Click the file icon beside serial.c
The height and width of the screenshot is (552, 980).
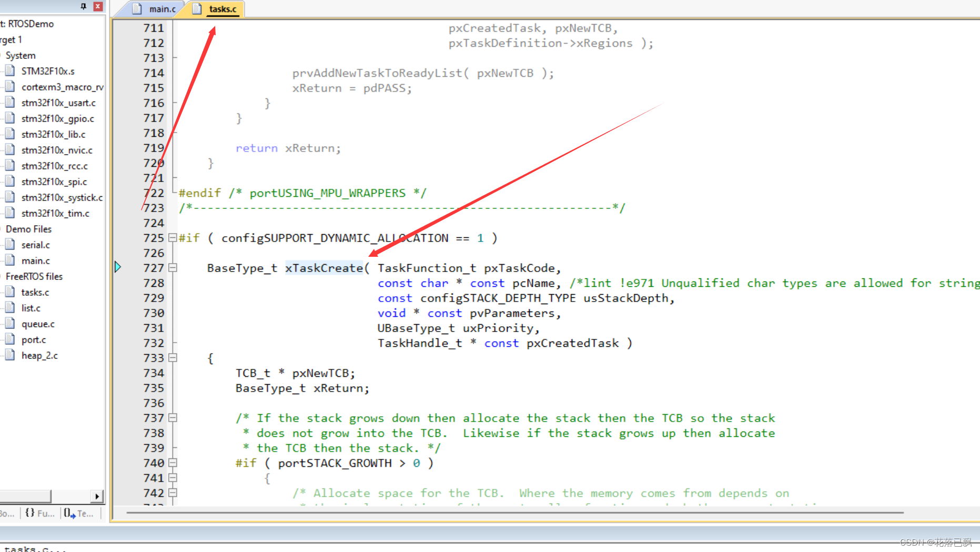tap(9, 244)
